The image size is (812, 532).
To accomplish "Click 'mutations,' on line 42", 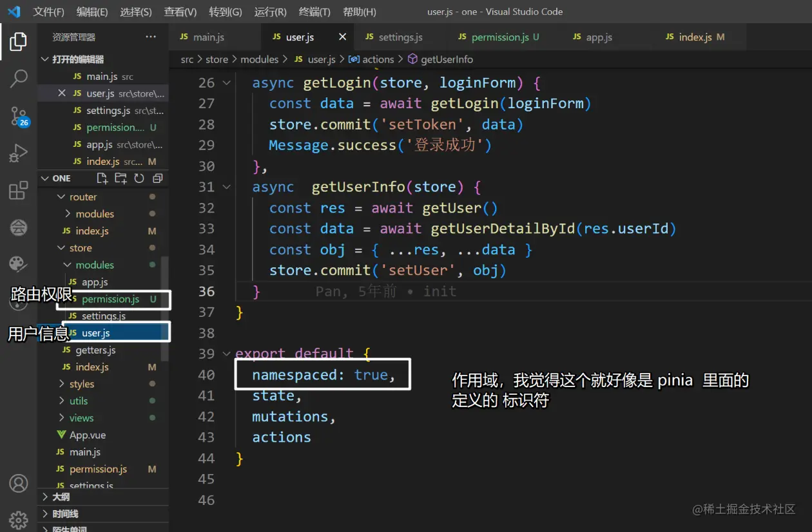I will (x=294, y=417).
